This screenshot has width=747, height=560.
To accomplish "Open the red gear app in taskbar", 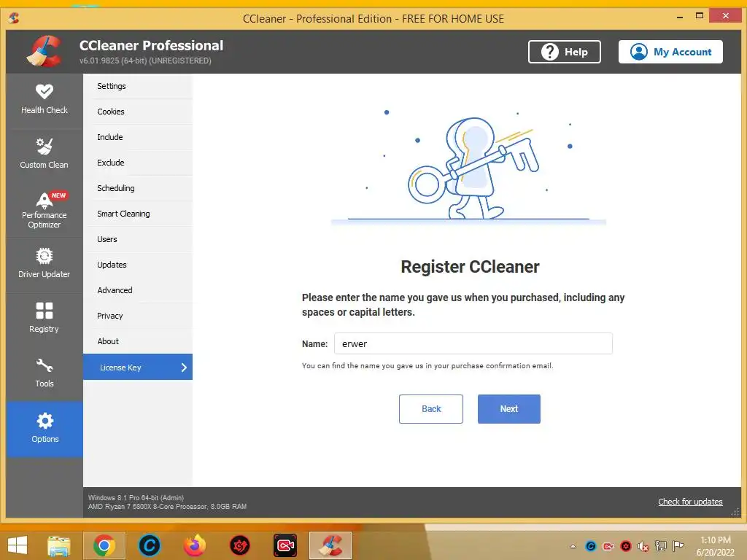I will tap(239, 545).
